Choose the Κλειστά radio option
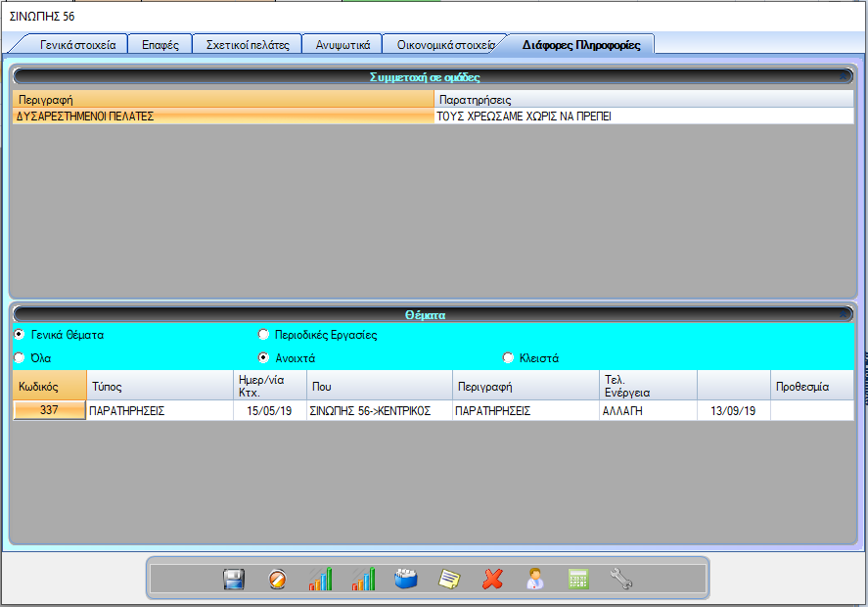This screenshot has height=607, width=868. tap(508, 358)
